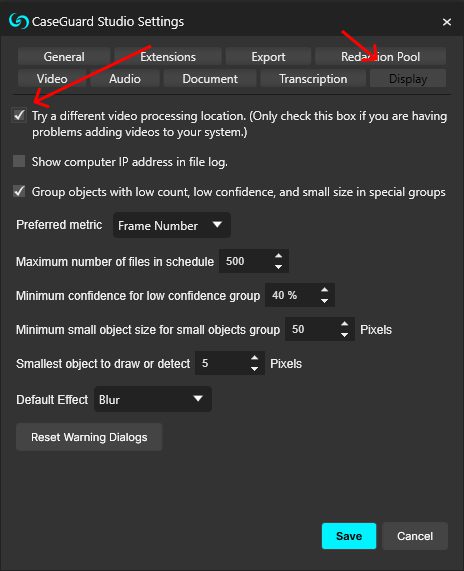This screenshot has width=464, height=571.
Task: Decrease minimum confidence percentage with down arrow
Action: pyautogui.click(x=325, y=301)
